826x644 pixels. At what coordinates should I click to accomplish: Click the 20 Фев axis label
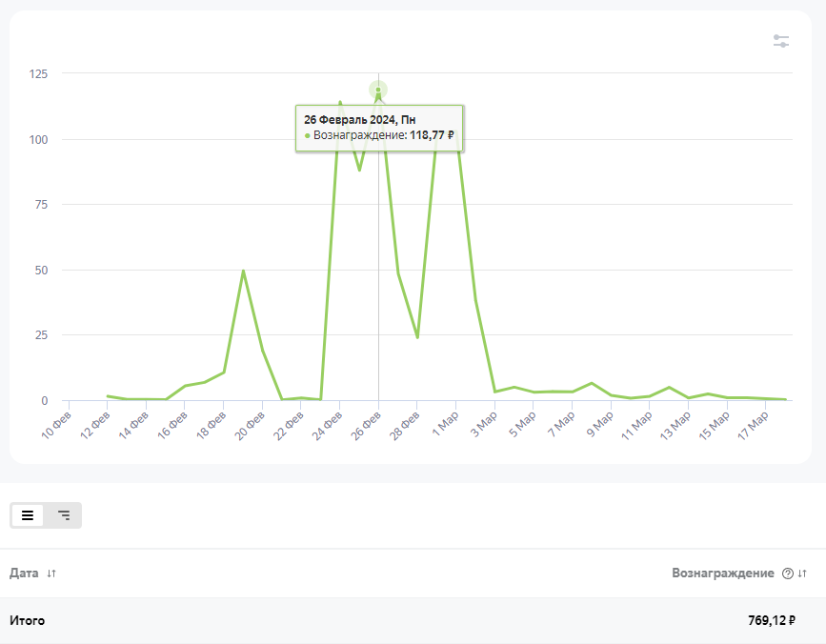(x=251, y=423)
